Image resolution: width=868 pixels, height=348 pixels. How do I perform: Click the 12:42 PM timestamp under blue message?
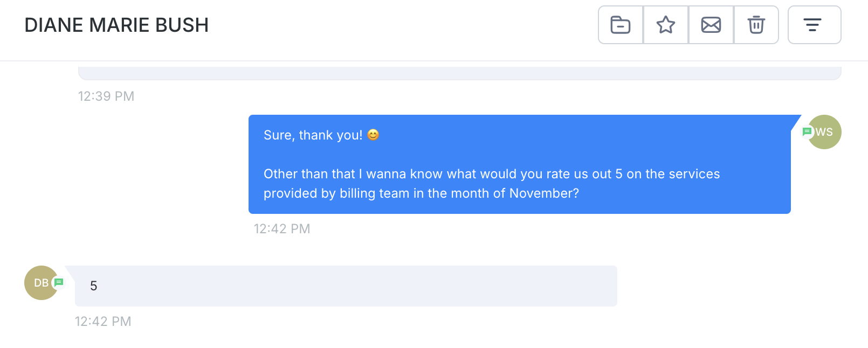coord(282,229)
